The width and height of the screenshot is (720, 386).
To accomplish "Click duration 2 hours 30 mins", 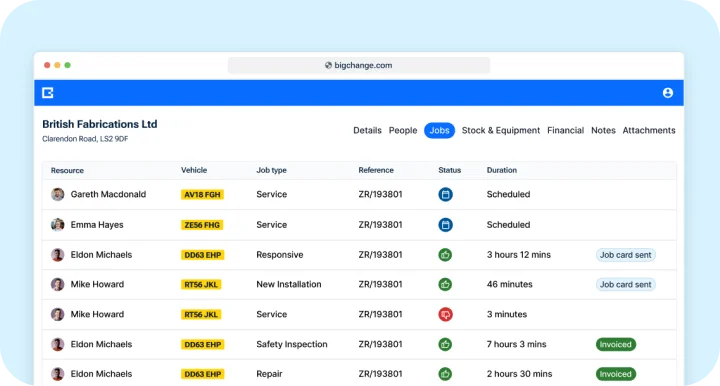I will tap(519, 374).
